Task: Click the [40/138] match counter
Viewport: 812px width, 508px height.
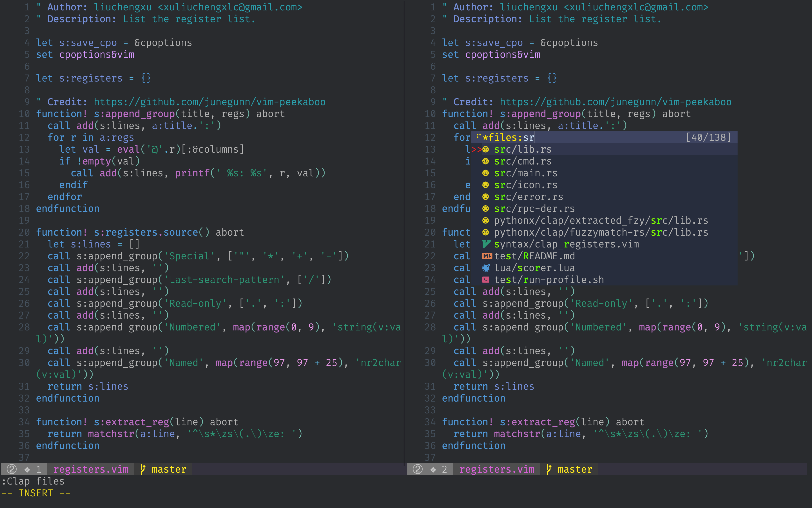Action: click(x=708, y=137)
